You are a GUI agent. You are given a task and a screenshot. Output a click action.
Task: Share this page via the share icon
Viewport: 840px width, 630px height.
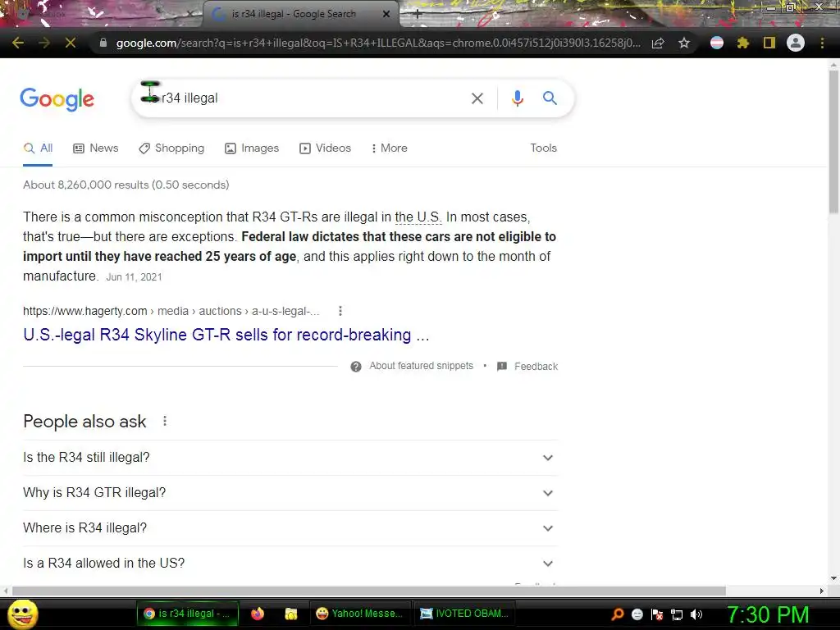658,43
